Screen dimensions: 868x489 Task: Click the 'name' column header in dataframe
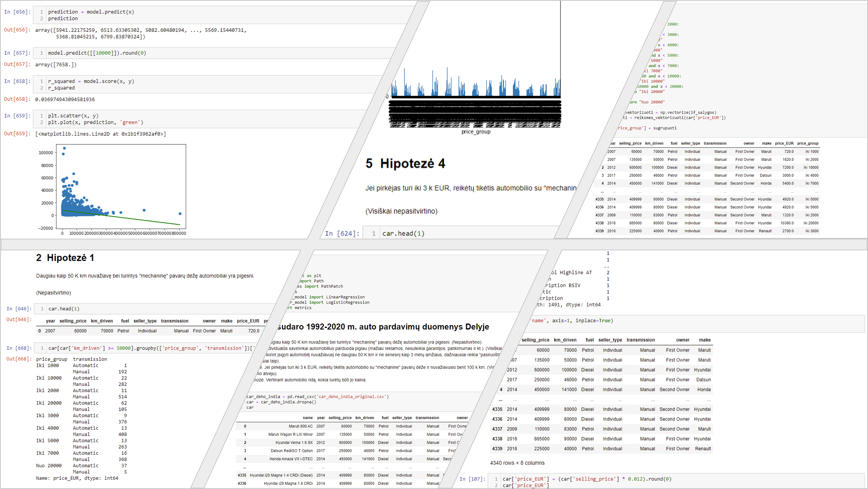(307, 418)
